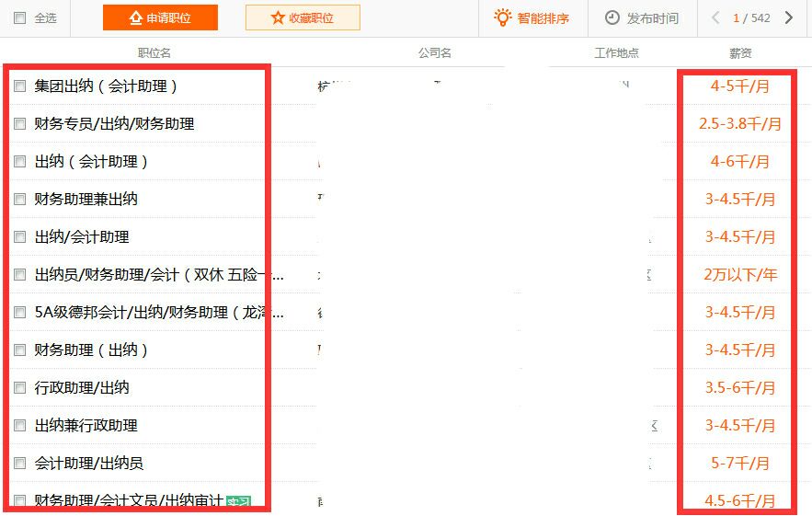Image resolution: width=812 pixels, height=516 pixels.
Task: Click the previous page arrow
Action: [716, 17]
